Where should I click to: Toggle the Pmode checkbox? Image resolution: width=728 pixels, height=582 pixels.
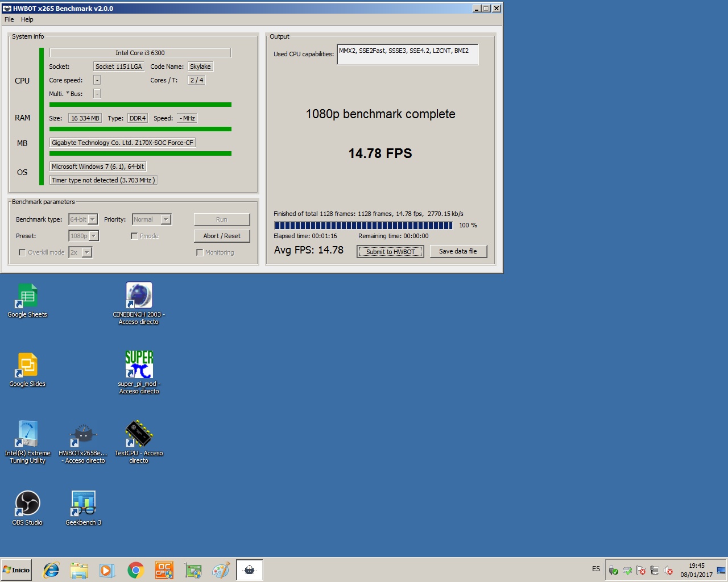(x=134, y=236)
